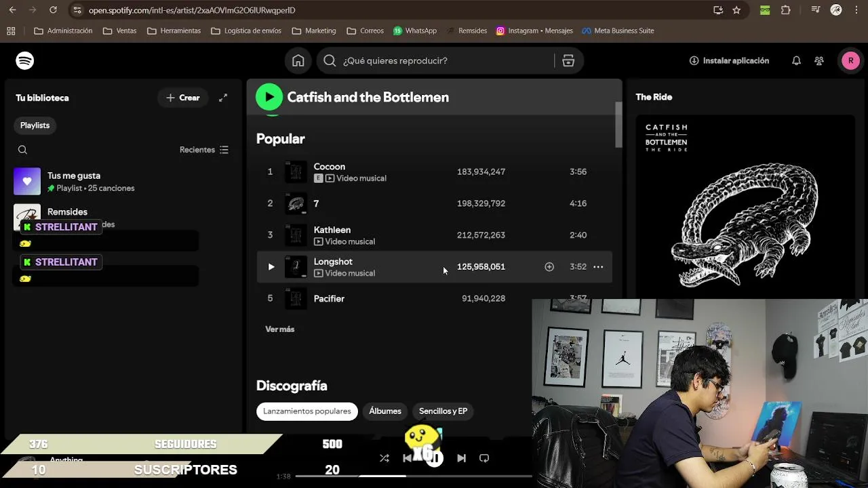
Task: Select the Cocoon track row
Action: tap(434, 171)
